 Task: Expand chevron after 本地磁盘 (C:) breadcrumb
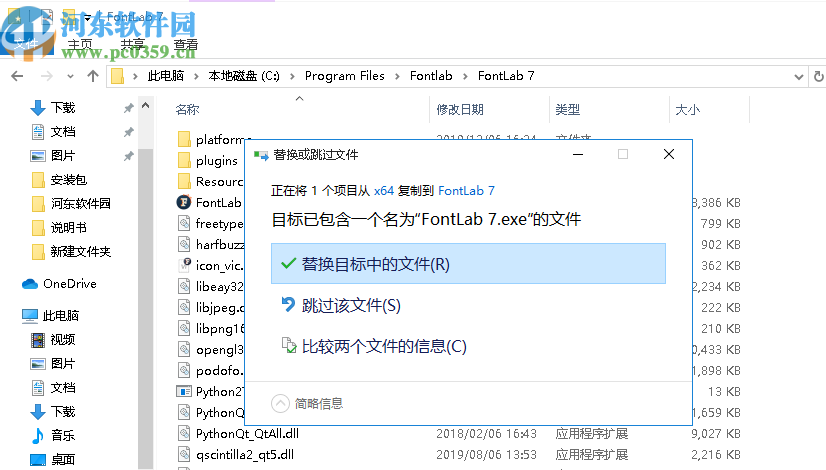(x=292, y=76)
